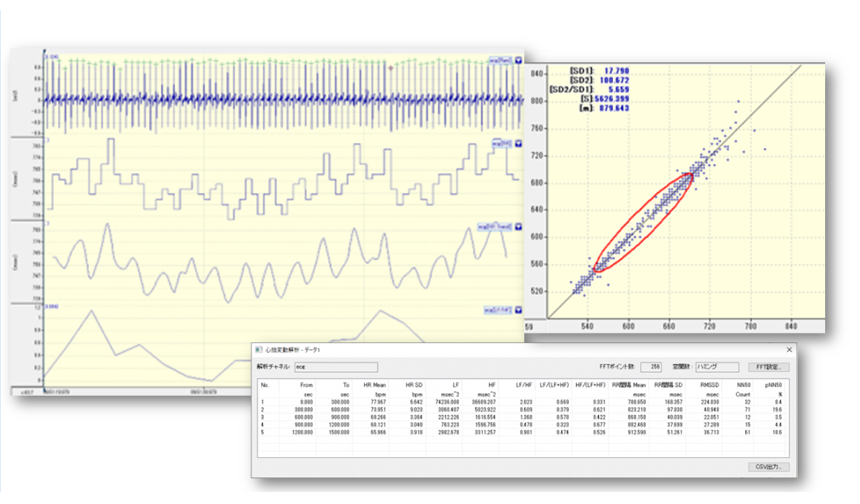Select row 5 in the analysis table

pos(523,432)
